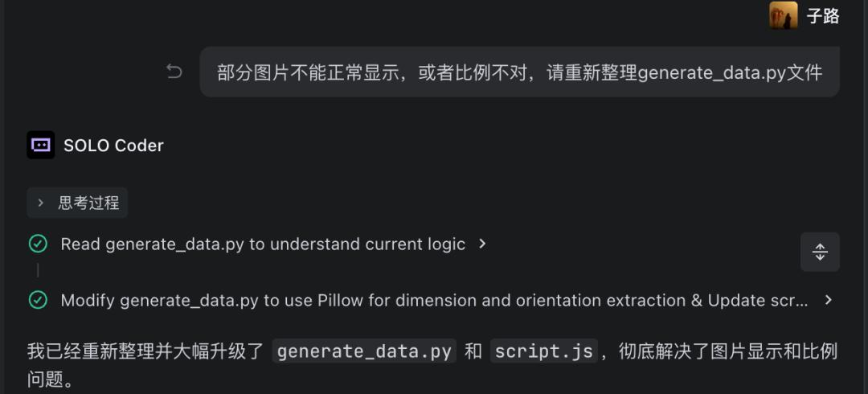This screenshot has height=394, width=868.
Task: Open the 'Modify generate_data.py to use Pillow' step
Action: (434, 300)
